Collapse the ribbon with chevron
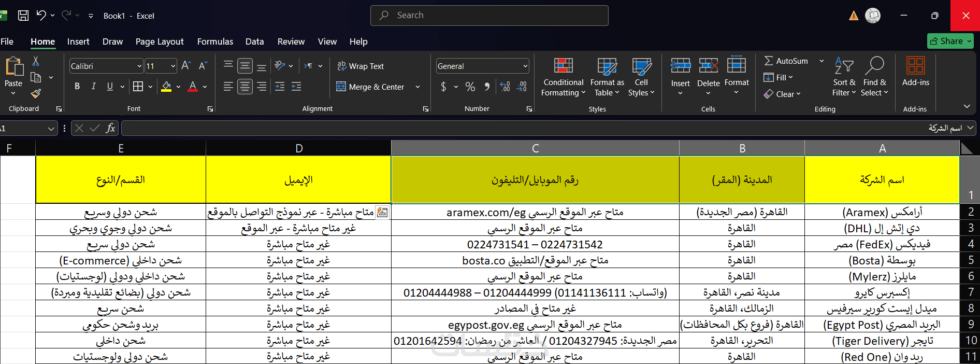This screenshot has width=980, height=364. (x=967, y=106)
